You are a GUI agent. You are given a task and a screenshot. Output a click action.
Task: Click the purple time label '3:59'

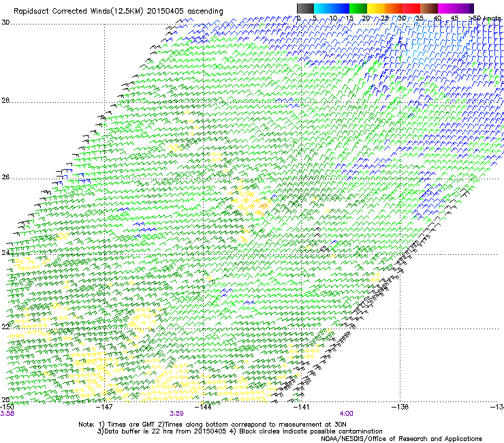coord(177,414)
